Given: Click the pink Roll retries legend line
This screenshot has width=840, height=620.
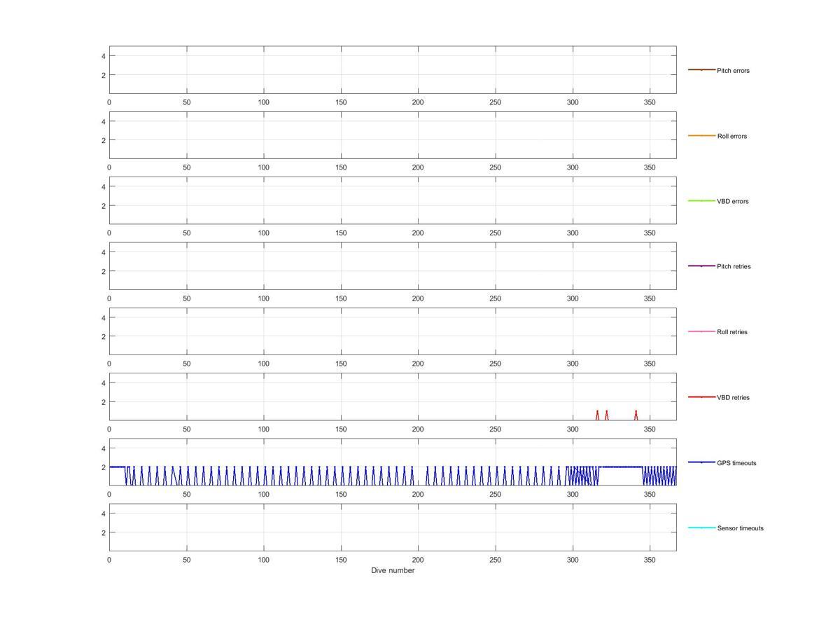Looking at the screenshot, I should [x=701, y=331].
